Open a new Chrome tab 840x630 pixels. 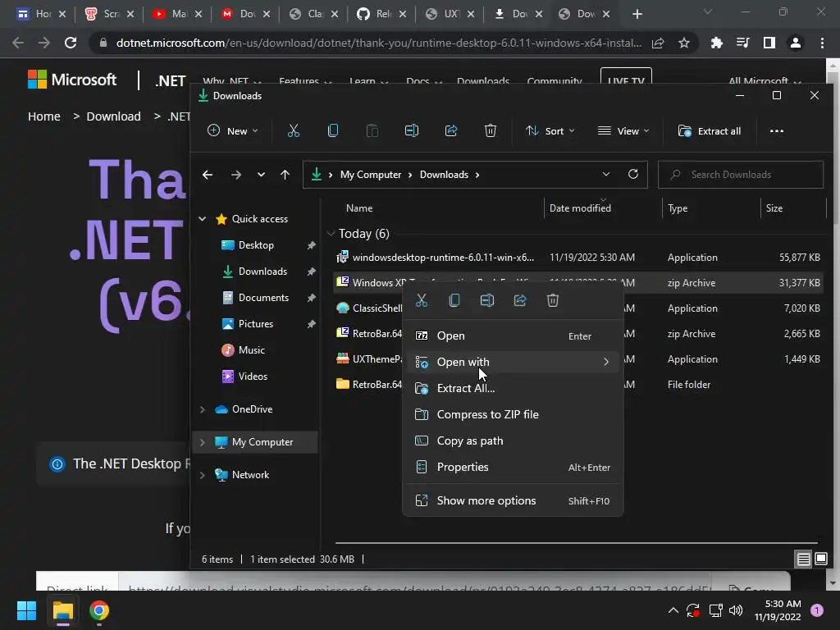click(637, 14)
